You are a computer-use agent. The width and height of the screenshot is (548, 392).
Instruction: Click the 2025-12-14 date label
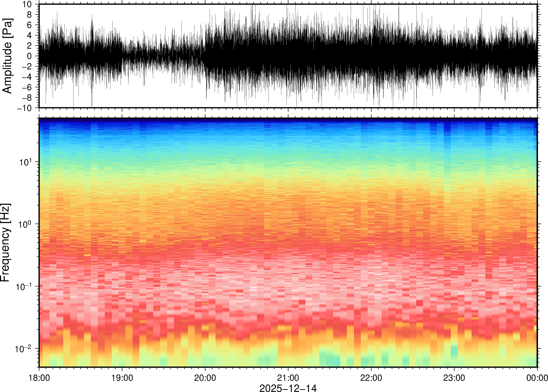tap(288, 388)
